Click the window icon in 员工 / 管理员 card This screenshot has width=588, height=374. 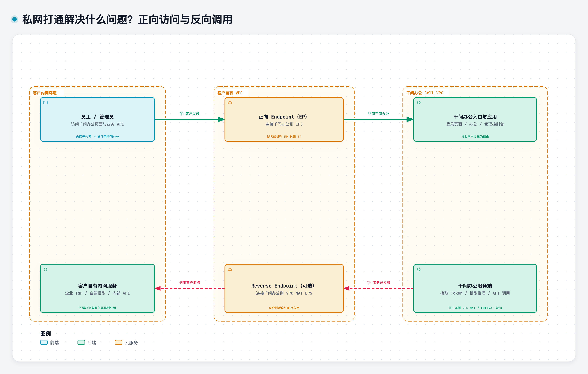pyautogui.click(x=45, y=103)
